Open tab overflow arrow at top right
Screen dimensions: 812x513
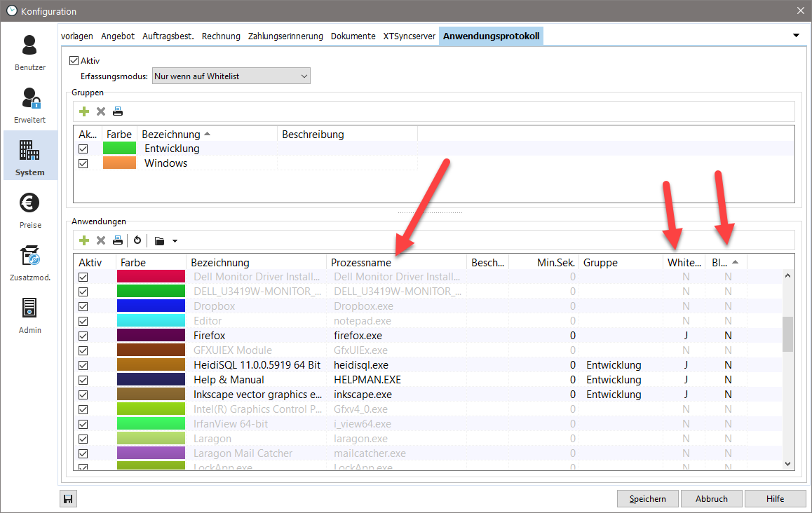(x=796, y=36)
